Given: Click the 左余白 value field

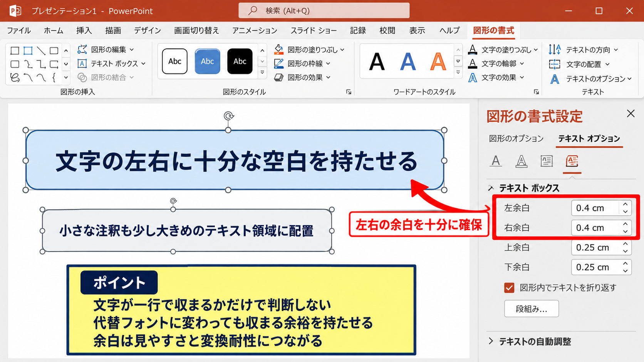Looking at the screenshot, I should click(596, 208).
